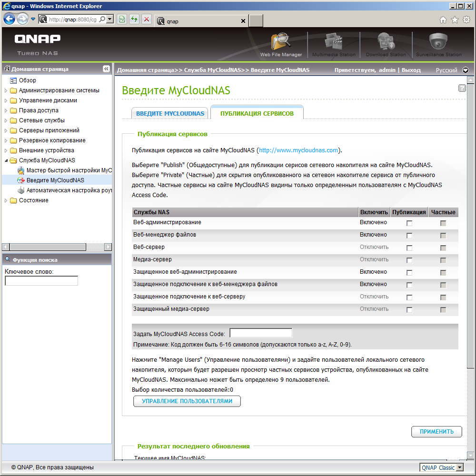Check Публикация for Защищенный медиа-сервер
This screenshot has width=476, height=476.
pyautogui.click(x=409, y=310)
